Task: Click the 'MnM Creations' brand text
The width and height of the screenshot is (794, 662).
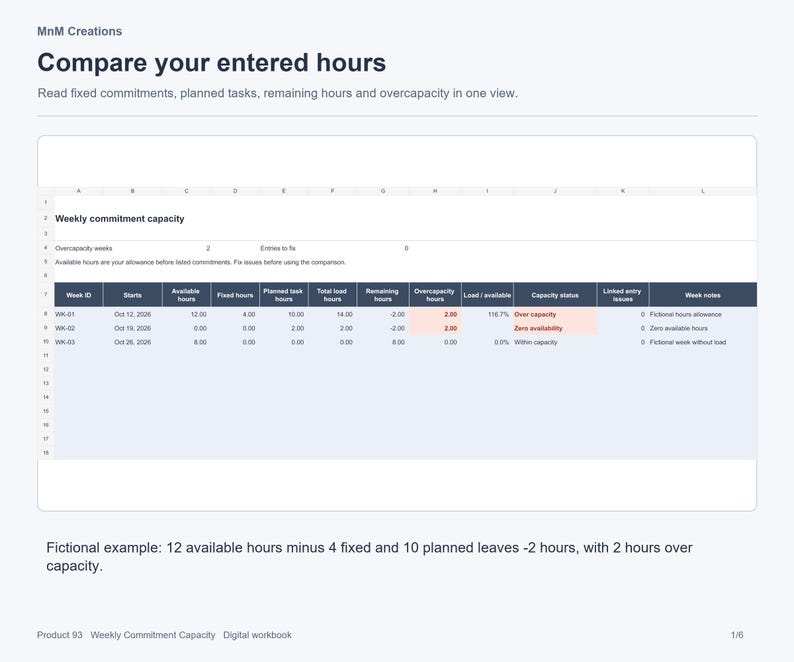Action: pos(80,31)
